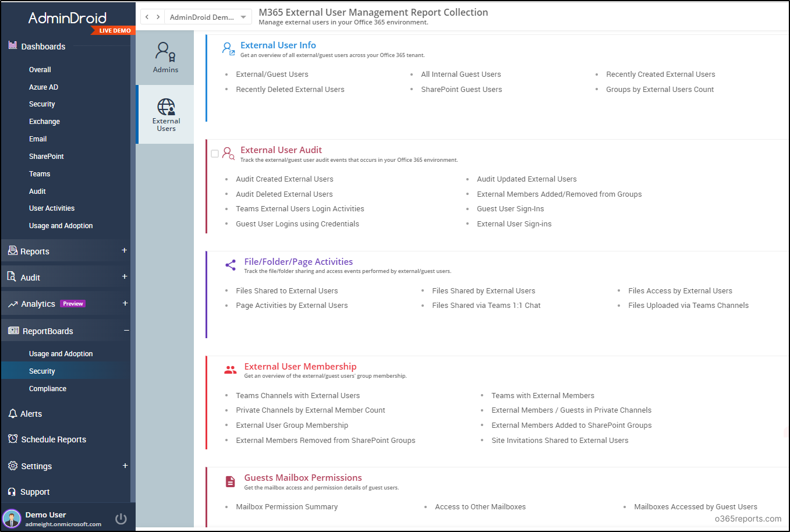Select Compliance under ReportBoards
This screenshot has height=532, width=790.
tap(48, 389)
